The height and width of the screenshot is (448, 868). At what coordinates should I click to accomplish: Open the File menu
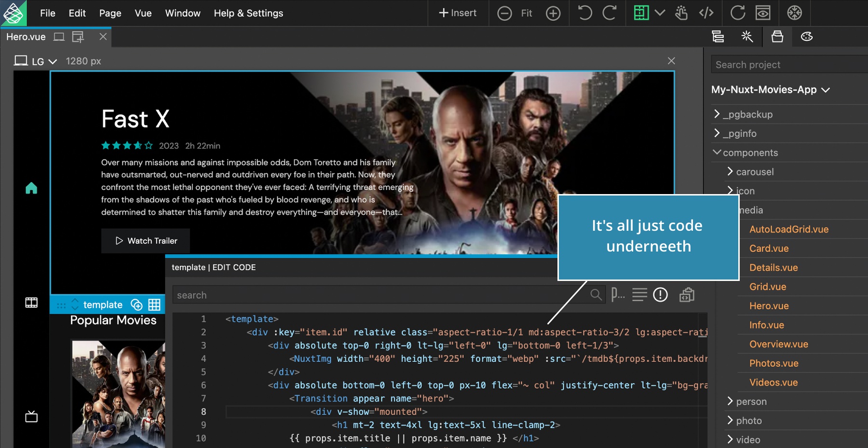[x=48, y=13]
